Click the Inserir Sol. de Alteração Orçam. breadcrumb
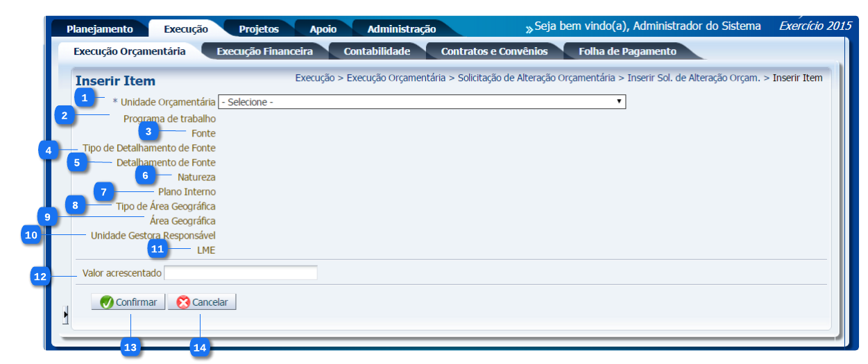Image resolution: width=868 pixels, height=364 pixels. click(x=694, y=78)
